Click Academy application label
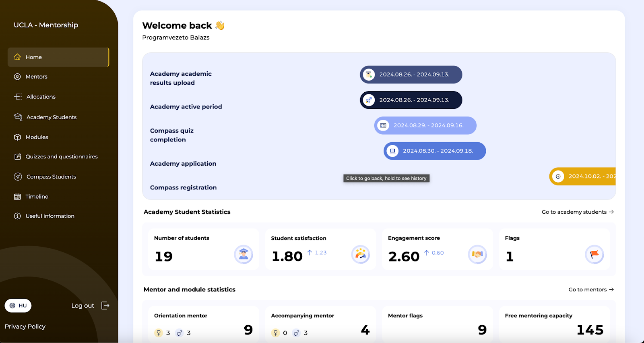The width and height of the screenshot is (644, 343). point(183,164)
